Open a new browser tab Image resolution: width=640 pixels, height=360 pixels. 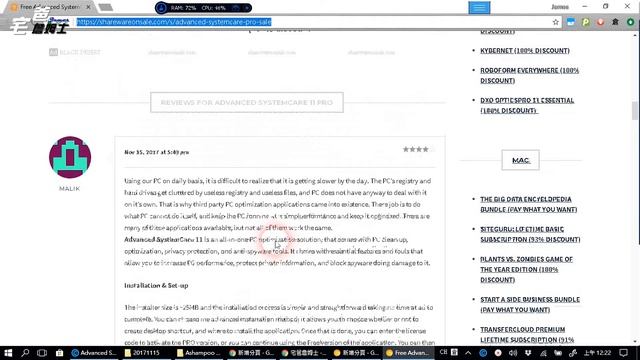click(106, 7)
